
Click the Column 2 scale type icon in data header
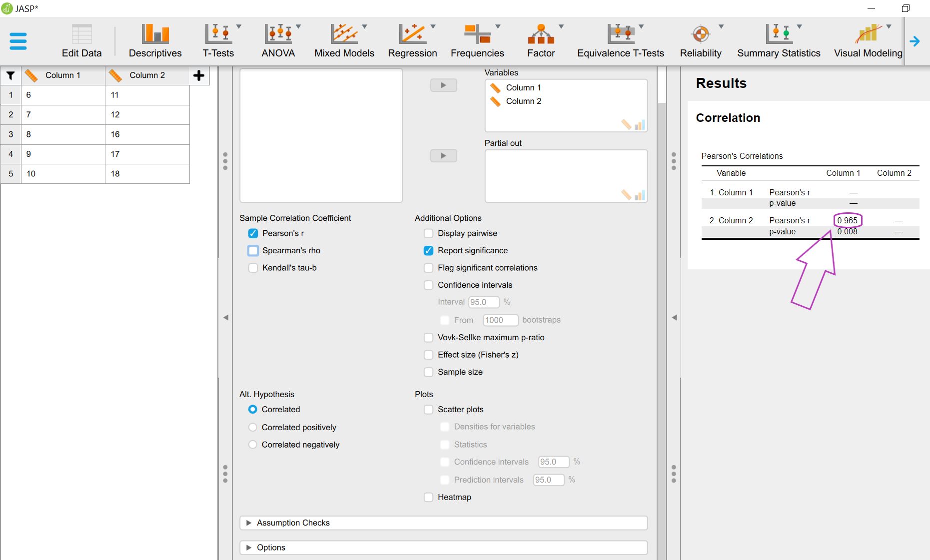(115, 75)
